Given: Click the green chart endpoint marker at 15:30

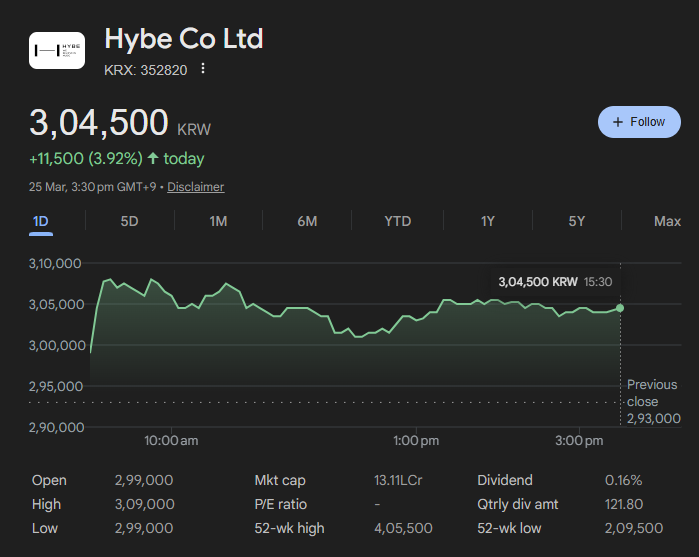Looking at the screenshot, I should pyautogui.click(x=620, y=308).
